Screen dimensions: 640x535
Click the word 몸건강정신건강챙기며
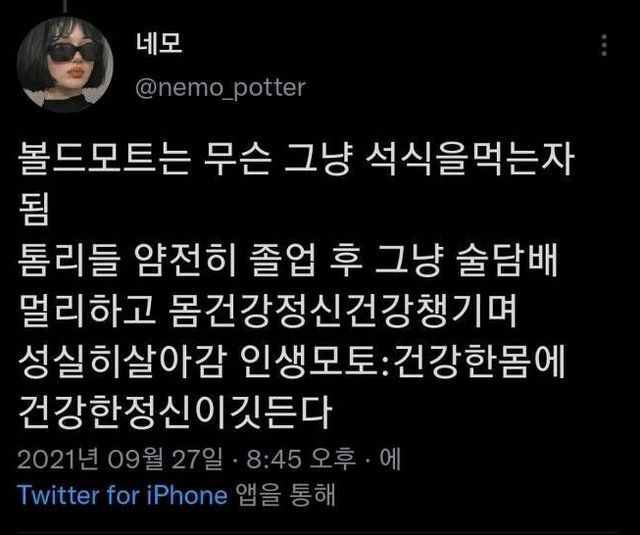tap(342, 310)
